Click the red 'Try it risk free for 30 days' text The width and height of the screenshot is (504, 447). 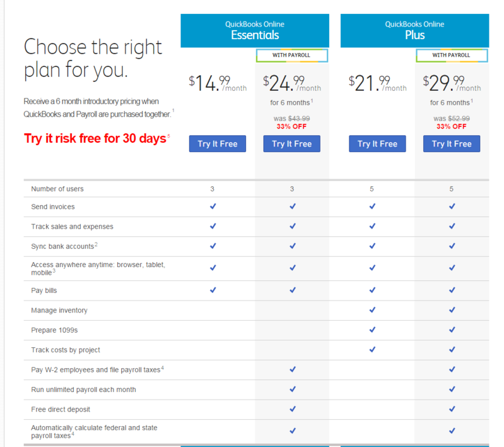coord(95,138)
